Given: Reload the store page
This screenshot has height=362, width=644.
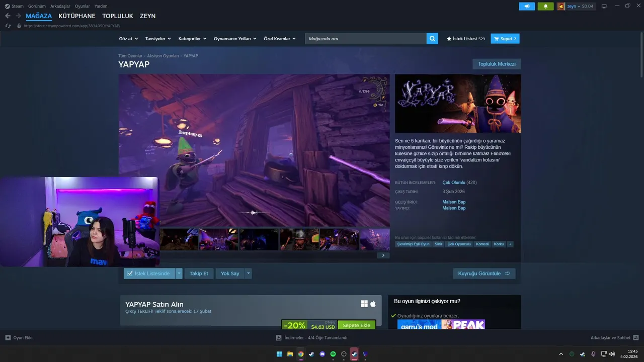Looking at the screenshot, I should (x=8, y=26).
